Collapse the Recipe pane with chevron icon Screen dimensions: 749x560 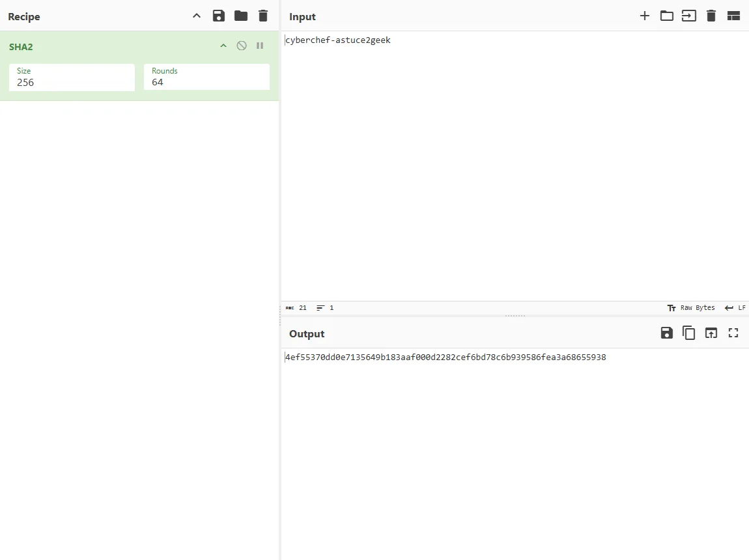[197, 16]
